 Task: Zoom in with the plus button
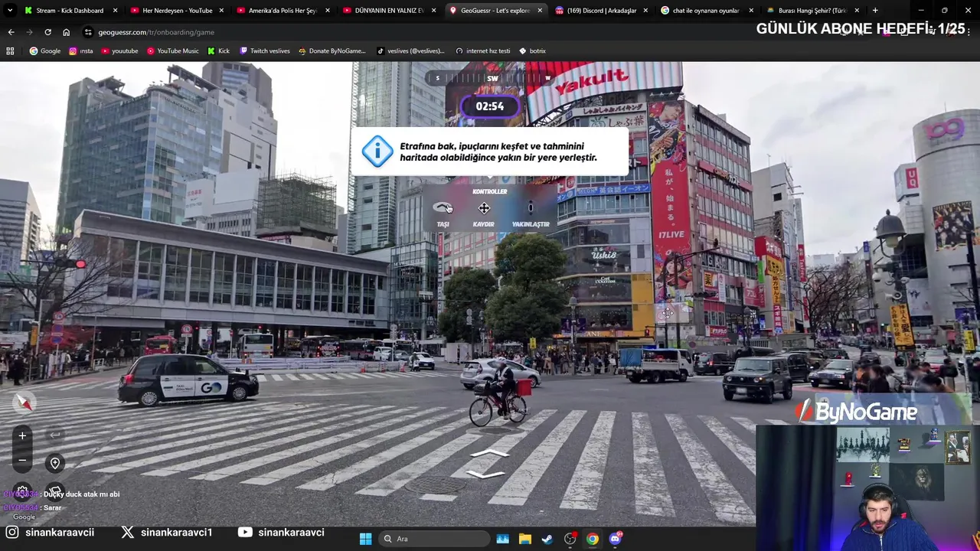click(x=22, y=435)
